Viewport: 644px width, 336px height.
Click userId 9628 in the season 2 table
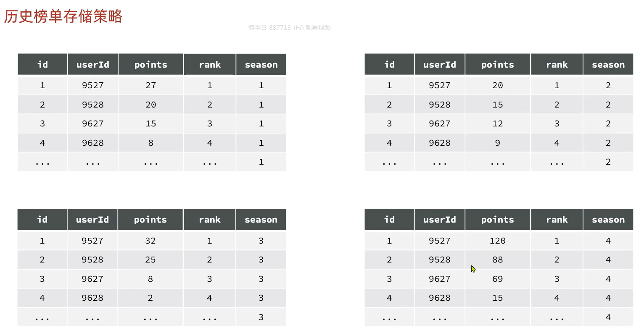(440, 143)
